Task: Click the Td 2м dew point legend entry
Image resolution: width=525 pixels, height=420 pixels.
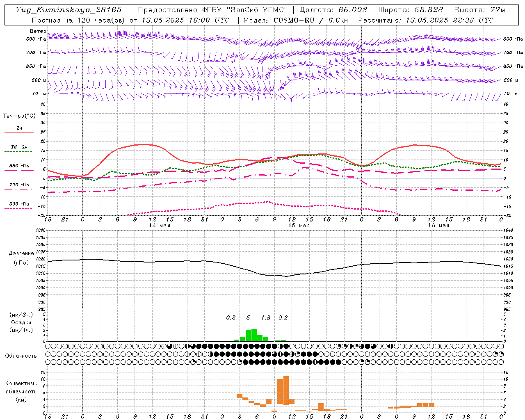Action: (x=19, y=147)
